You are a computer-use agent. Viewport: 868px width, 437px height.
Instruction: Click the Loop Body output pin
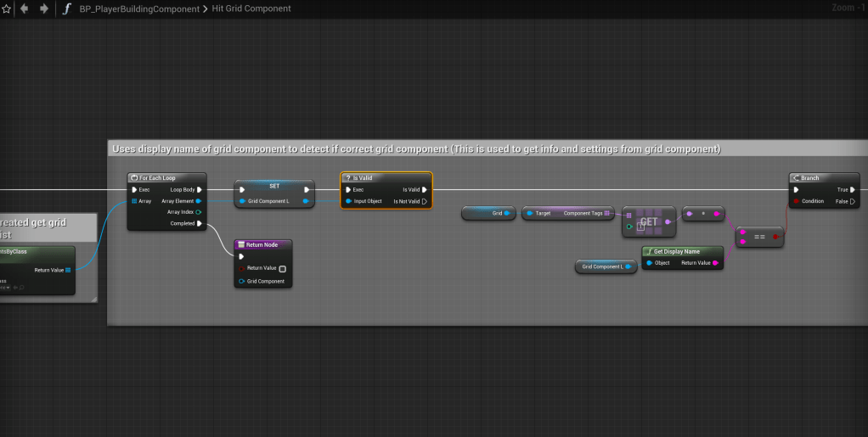(x=200, y=190)
